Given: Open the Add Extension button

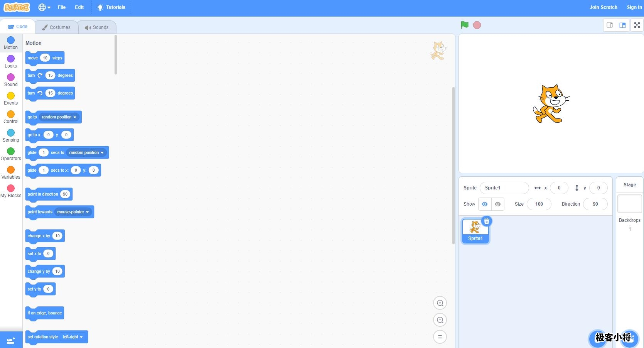Looking at the screenshot, I should pos(11,340).
